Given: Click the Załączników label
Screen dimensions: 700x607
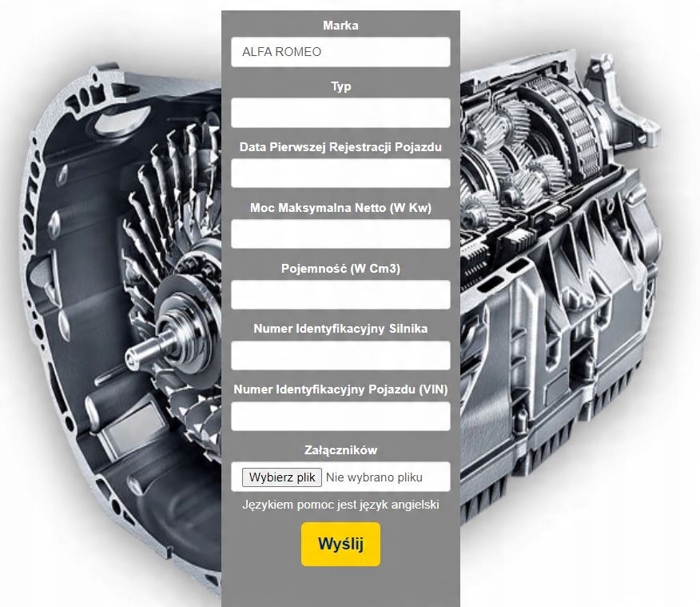Looking at the screenshot, I should (x=340, y=449).
